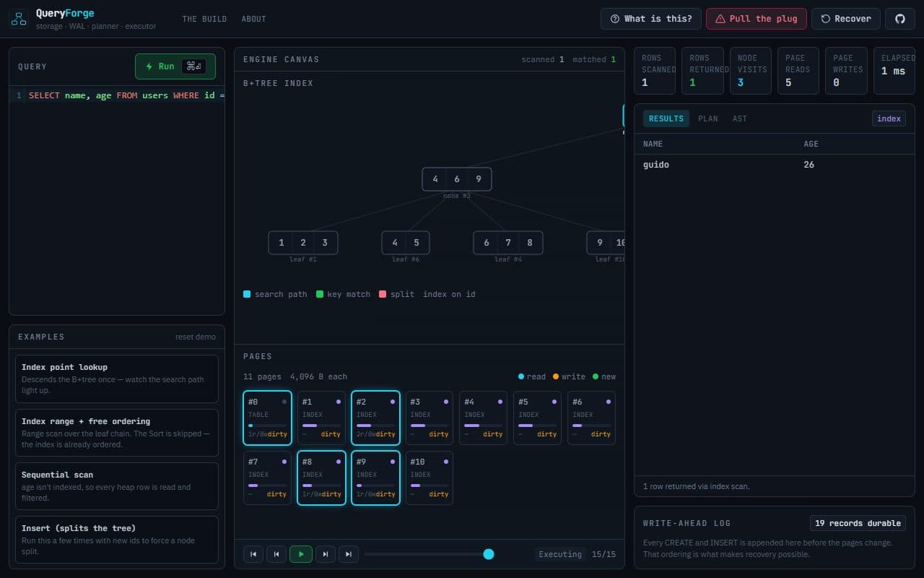Screen dimensions: 924x578
Task: Click leaf #6 with keys 4 5
Action: pyautogui.click(x=406, y=243)
